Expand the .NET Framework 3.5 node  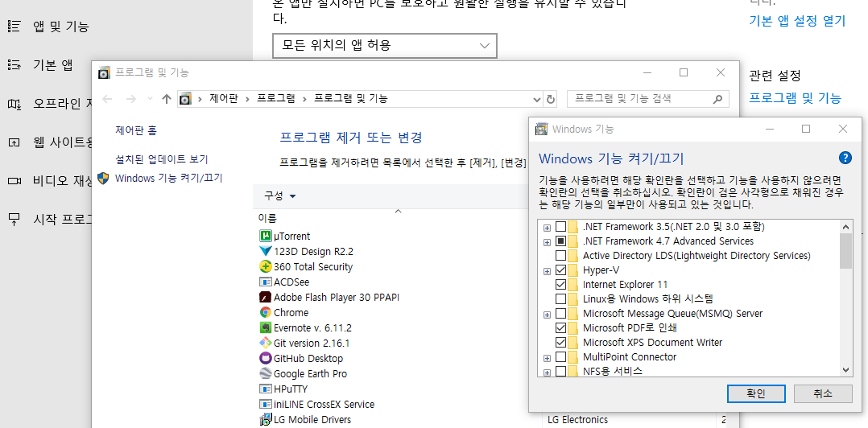tap(547, 227)
